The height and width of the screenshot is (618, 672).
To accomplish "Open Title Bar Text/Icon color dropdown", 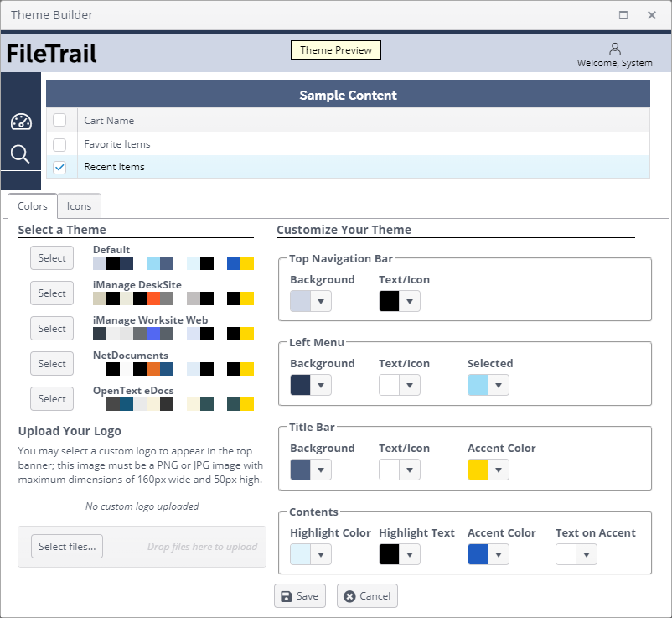I will (x=410, y=470).
